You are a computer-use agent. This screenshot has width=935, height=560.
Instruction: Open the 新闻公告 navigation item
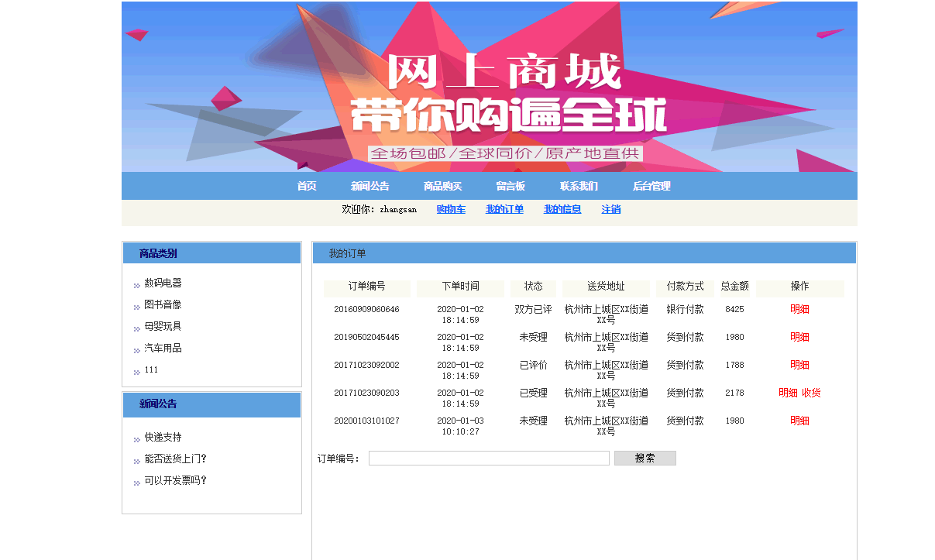coord(370,186)
